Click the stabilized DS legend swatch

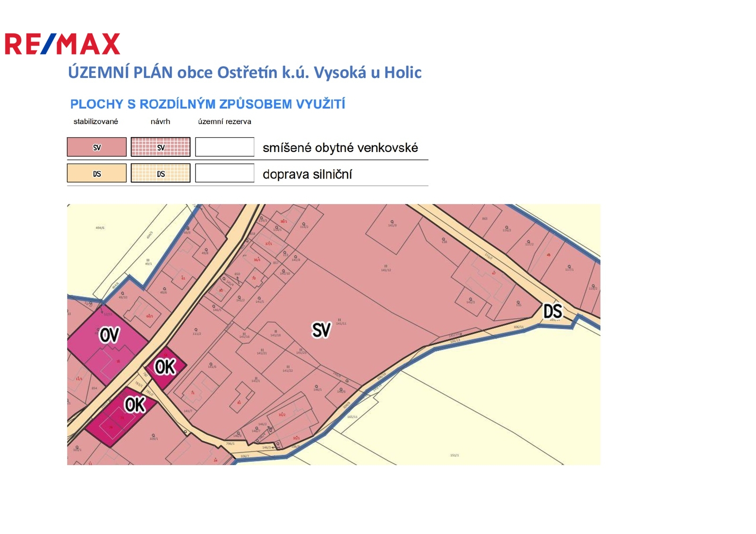click(97, 173)
